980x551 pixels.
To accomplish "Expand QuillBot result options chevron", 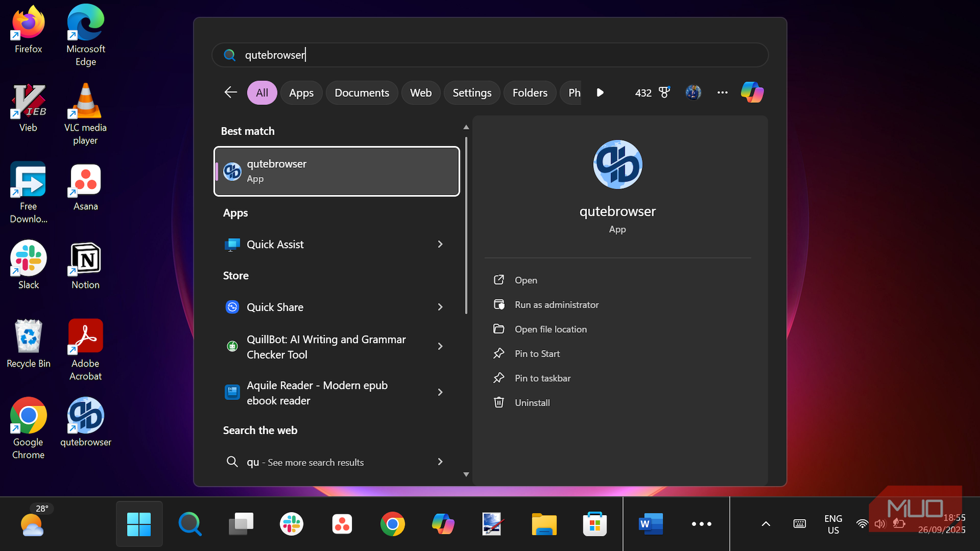I will pyautogui.click(x=440, y=346).
